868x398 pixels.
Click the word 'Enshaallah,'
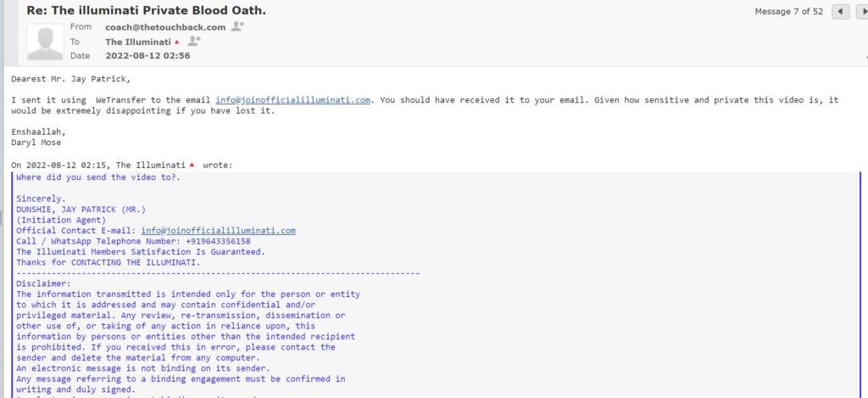coord(39,132)
